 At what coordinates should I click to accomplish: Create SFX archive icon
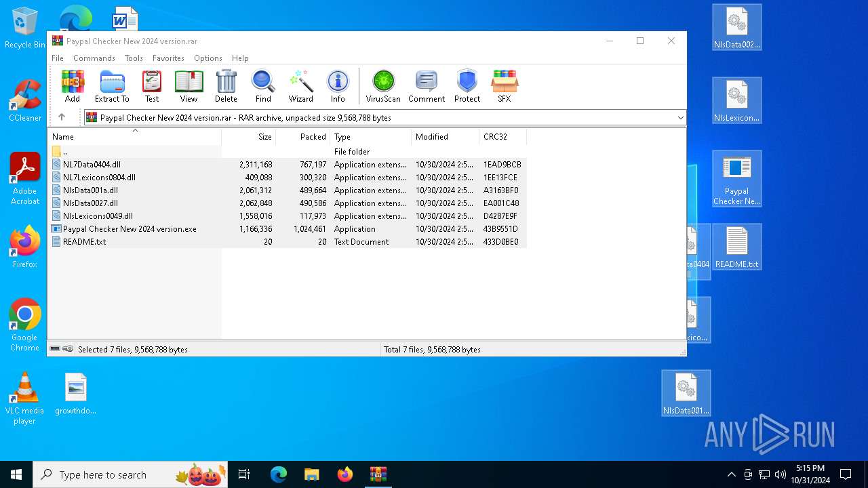(505, 86)
